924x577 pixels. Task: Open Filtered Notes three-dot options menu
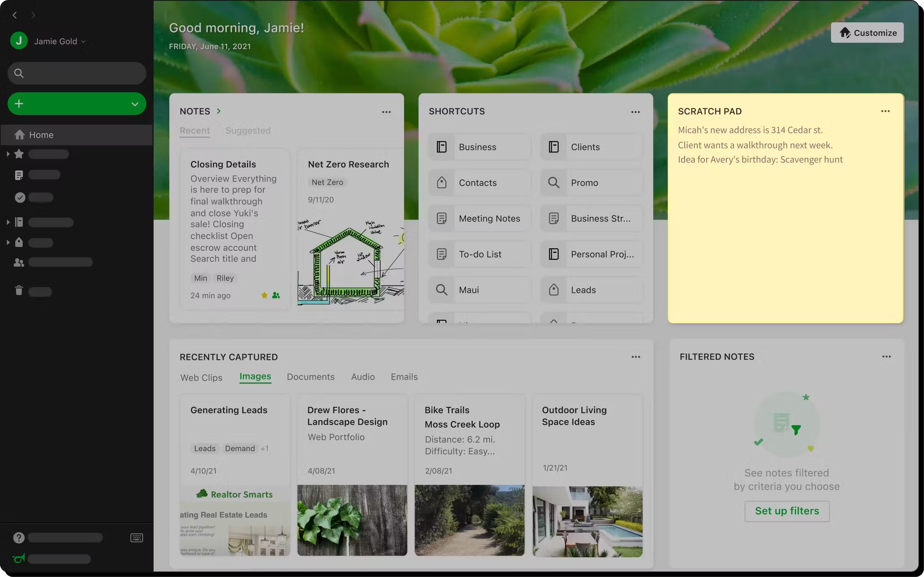pyautogui.click(x=886, y=357)
